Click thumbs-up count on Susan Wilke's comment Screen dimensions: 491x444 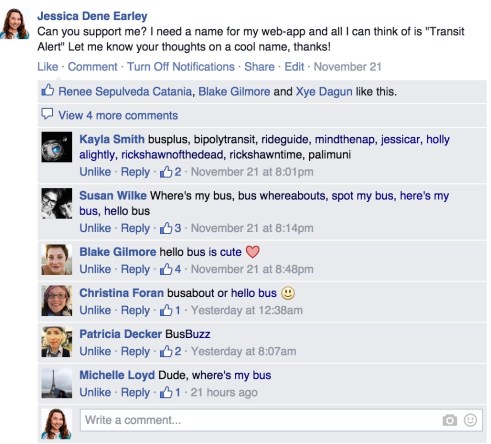170,228
